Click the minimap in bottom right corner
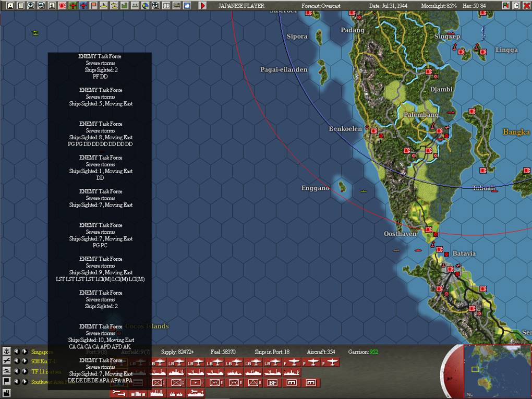Image resolution: width=532 pixels, height=399 pixels. click(x=497, y=371)
